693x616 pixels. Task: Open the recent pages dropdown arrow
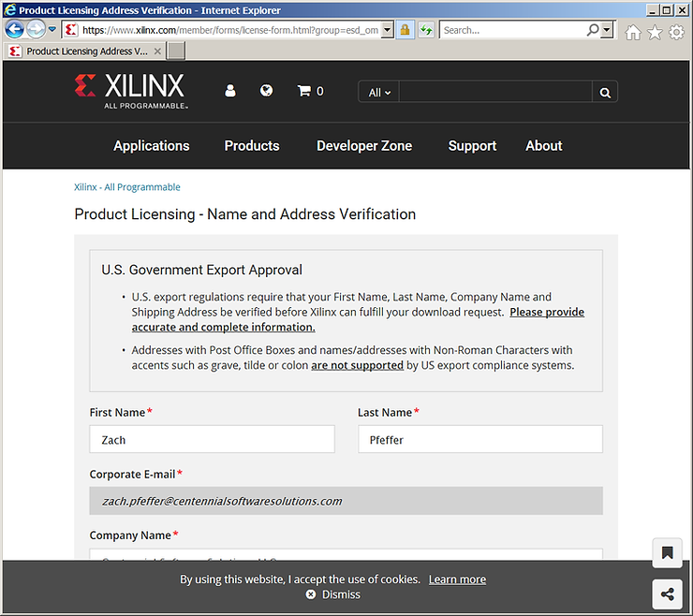click(52, 30)
